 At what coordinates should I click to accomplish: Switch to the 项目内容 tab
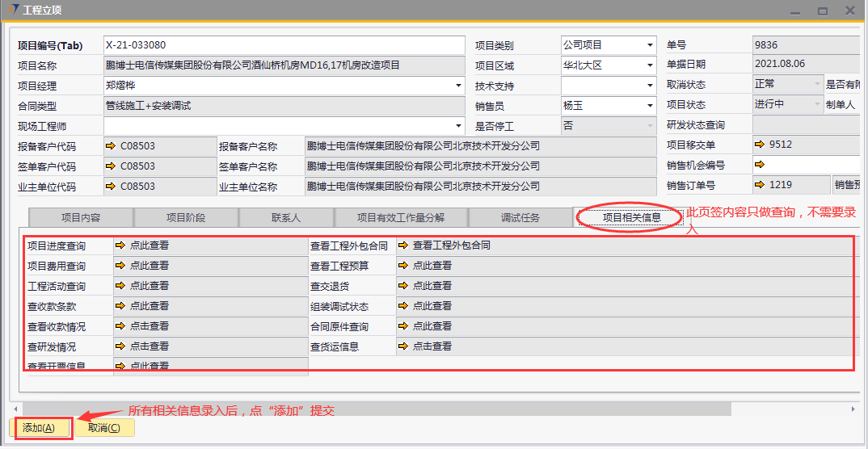point(81,218)
